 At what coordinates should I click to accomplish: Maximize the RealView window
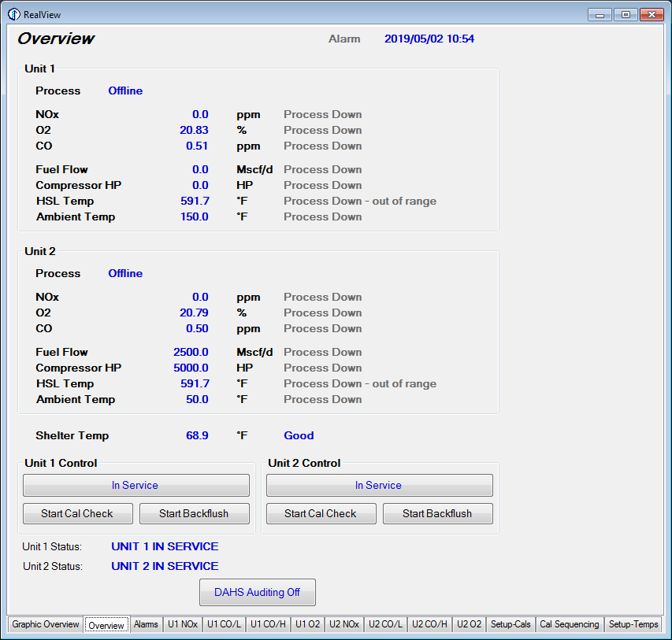tap(626, 15)
